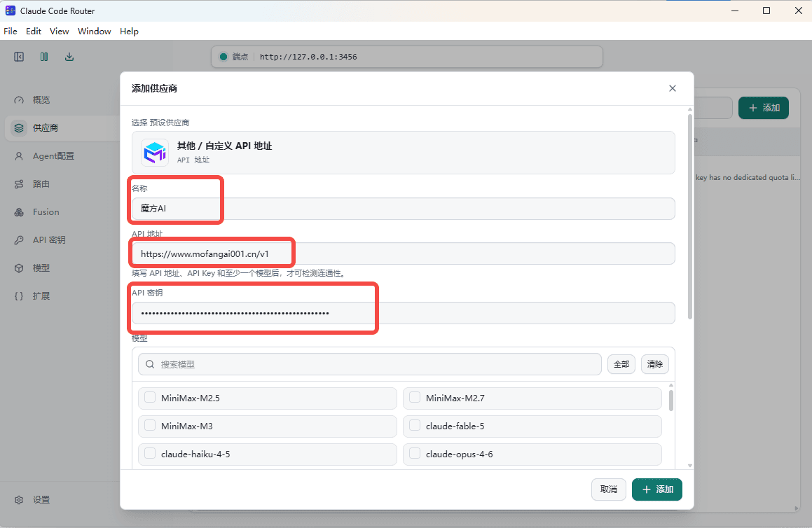
Task: Click the columns layout icon in toolbar
Action: click(44, 57)
